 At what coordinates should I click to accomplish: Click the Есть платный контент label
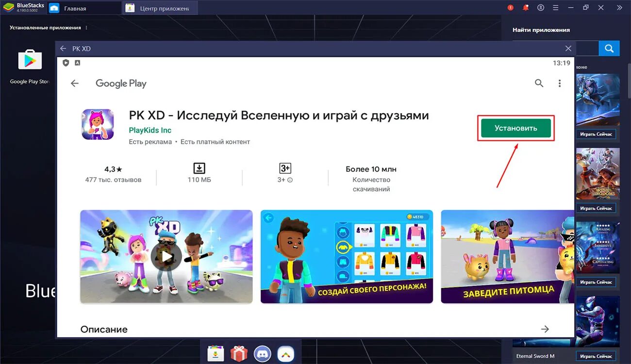(216, 142)
